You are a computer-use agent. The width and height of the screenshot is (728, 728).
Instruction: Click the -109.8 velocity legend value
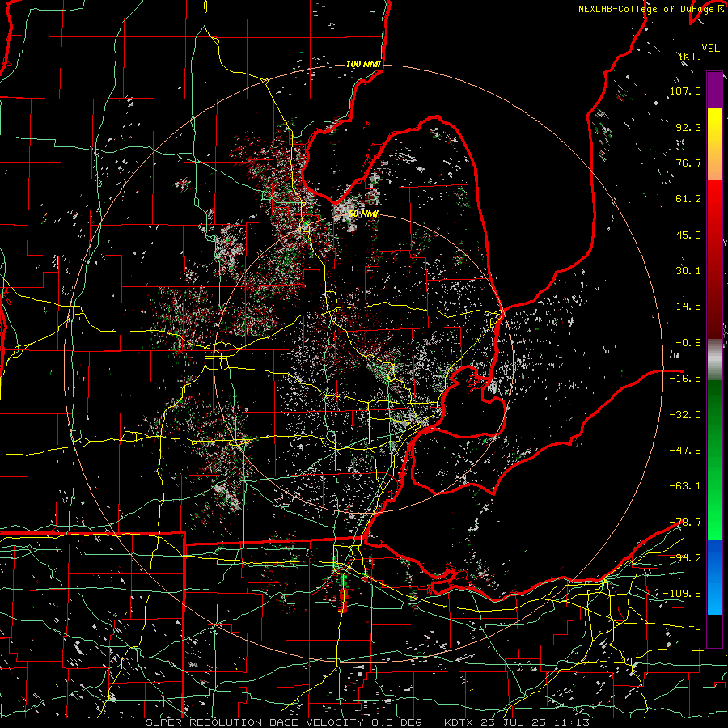click(682, 594)
